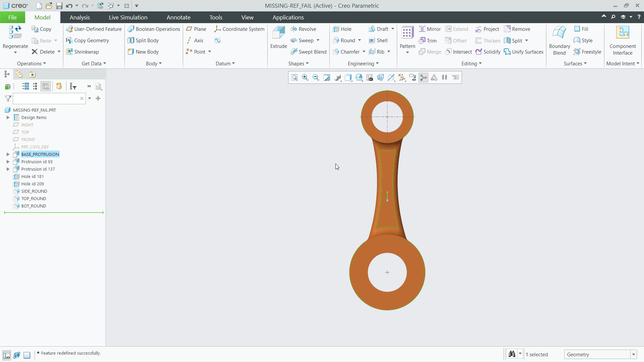Choose the Hole tool
Screen dimensions: 644x362
[x=342, y=29]
